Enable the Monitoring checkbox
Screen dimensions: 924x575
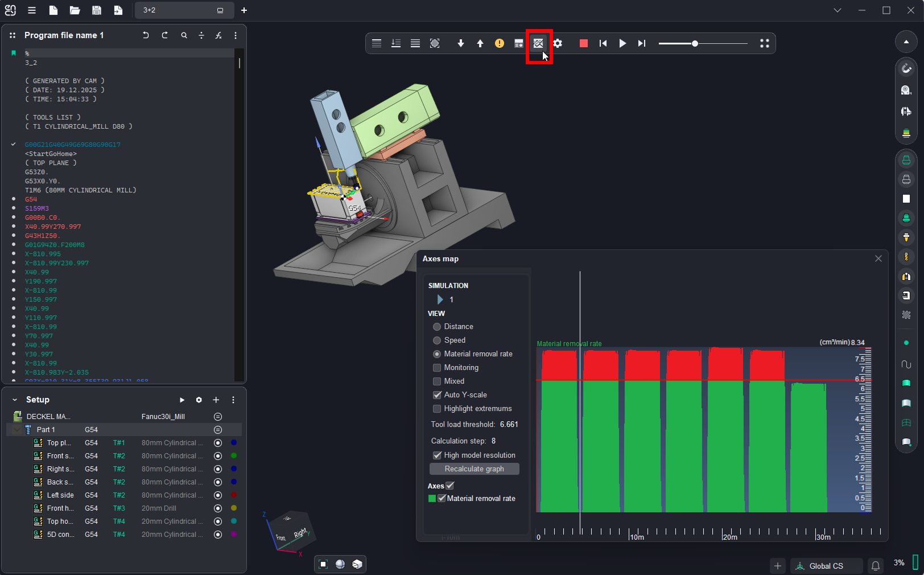437,368
